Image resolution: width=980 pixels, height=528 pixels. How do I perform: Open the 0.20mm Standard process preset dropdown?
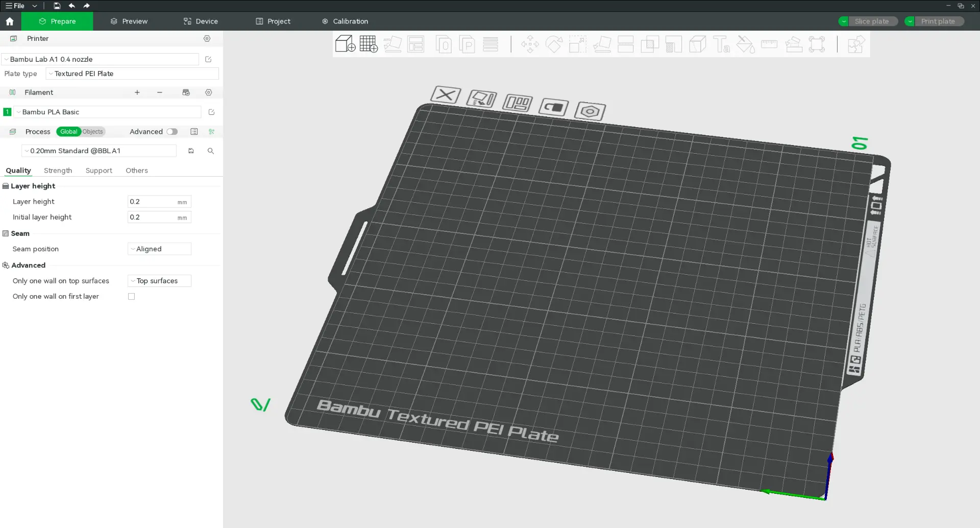(99, 151)
